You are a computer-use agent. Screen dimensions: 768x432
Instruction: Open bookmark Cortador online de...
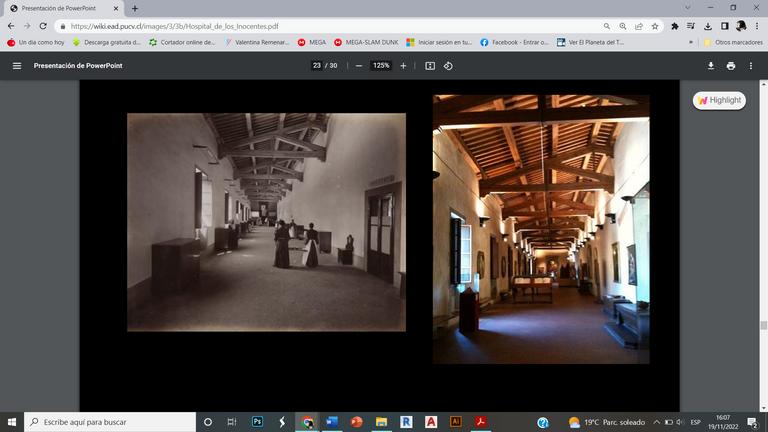[182, 43]
